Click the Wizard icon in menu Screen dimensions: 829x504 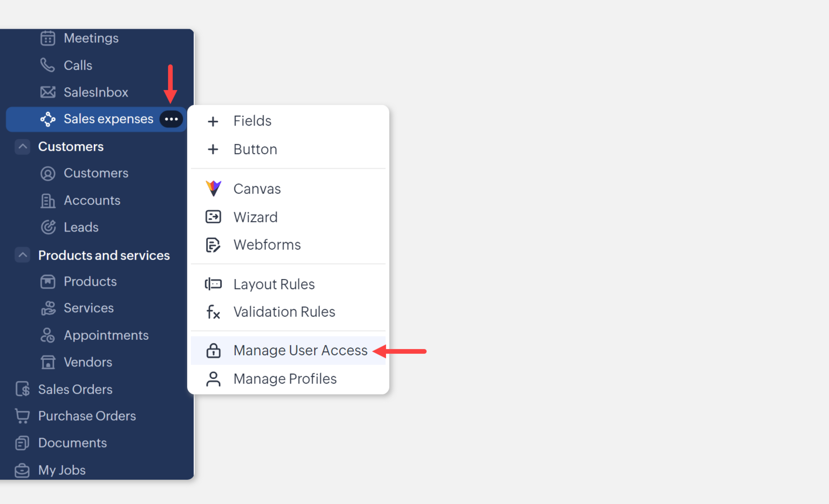[213, 217]
